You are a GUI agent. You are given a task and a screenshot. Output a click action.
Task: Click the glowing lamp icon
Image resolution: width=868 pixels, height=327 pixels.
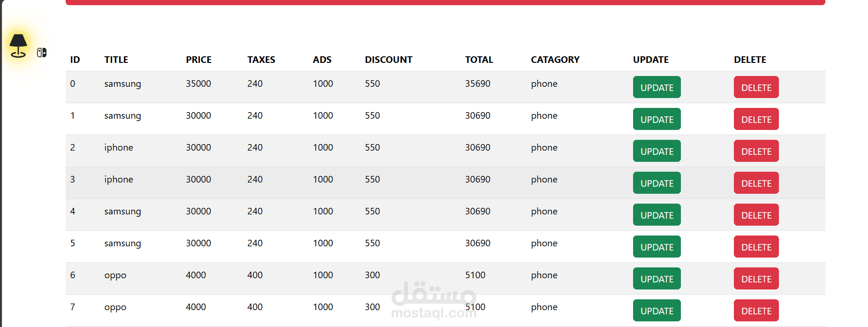(x=18, y=46)
